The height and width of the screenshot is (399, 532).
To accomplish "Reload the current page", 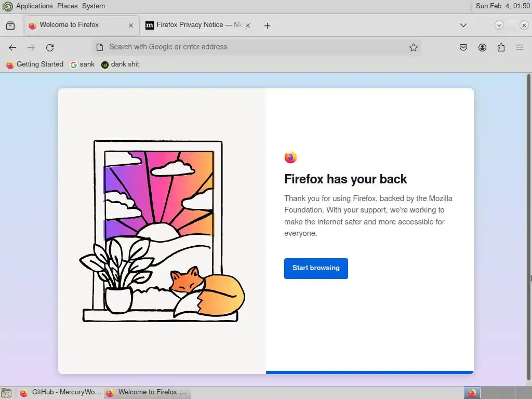I will point(50,47).
